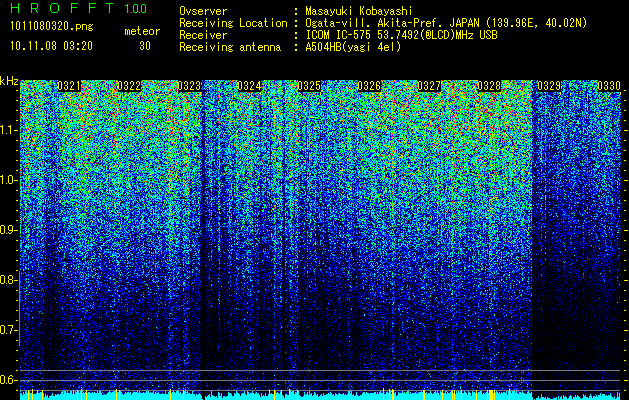
Task: Click the meteor count 30
Action: [x=145, y=46]
